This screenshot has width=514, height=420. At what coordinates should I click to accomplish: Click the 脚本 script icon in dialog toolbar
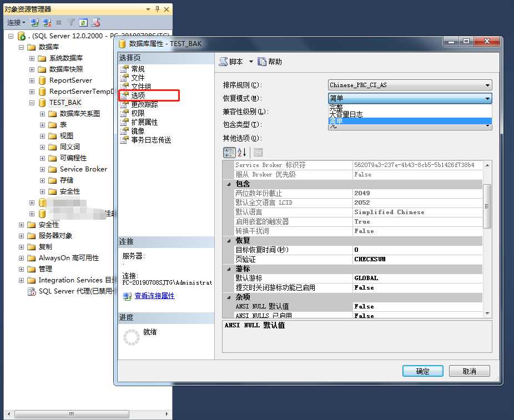[x=224, y=62]
